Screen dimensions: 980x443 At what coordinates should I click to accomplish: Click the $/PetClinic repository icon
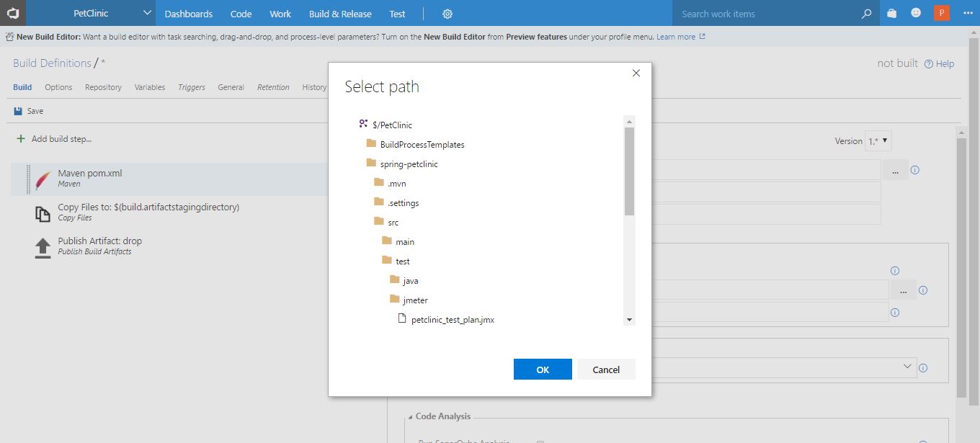tap(363, 124)
